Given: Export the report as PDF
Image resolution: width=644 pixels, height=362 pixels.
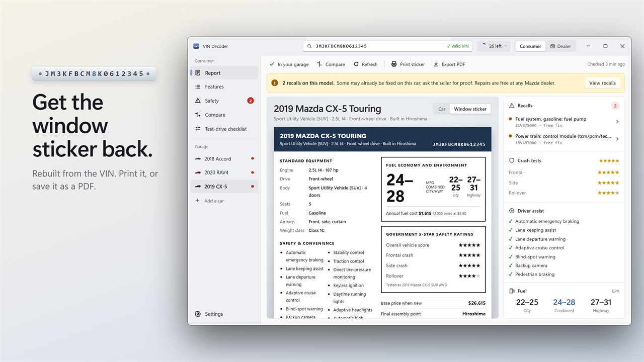Looking at the screenshot, I should [449, 64].
